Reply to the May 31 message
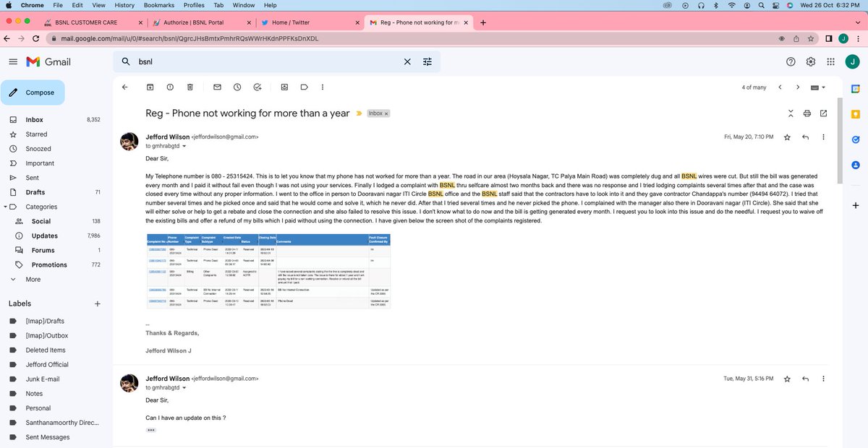This screenshot has width=868, height=448. coord(805,379)
